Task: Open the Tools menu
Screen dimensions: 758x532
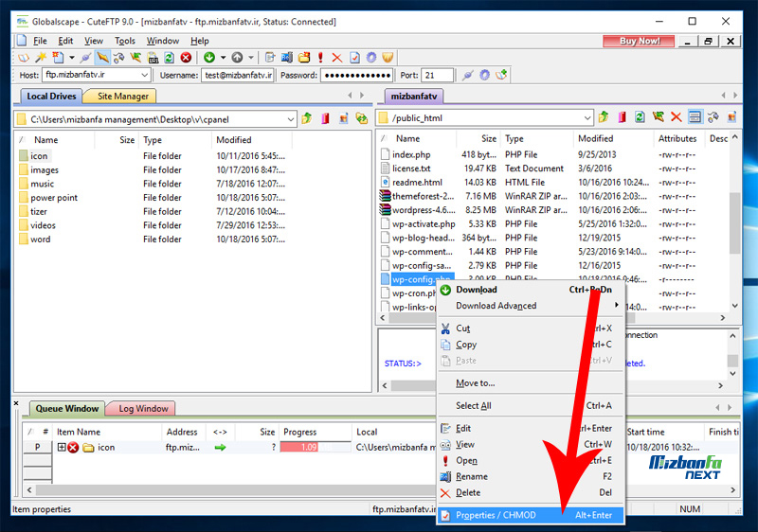Action: tap(125, 41)
